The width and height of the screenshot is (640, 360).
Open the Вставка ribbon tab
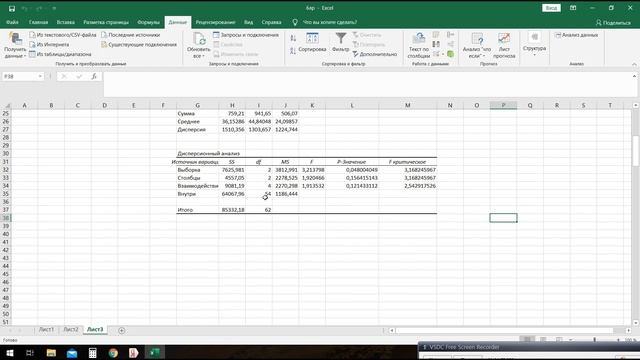point(65,22)
